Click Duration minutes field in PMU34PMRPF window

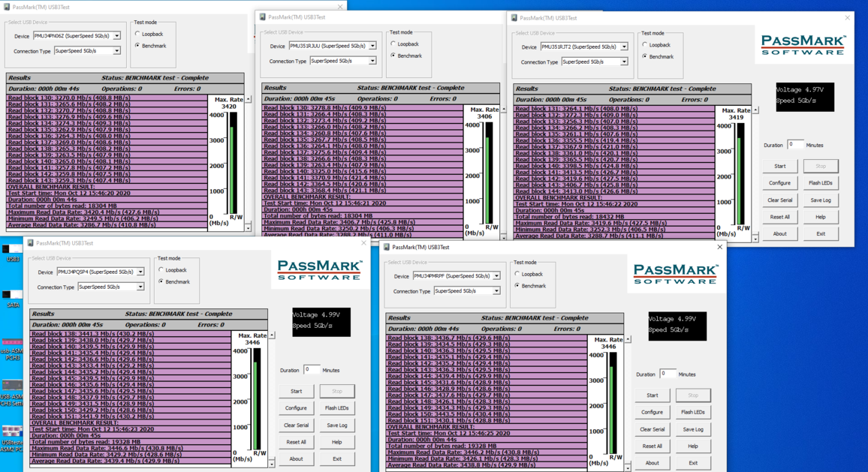668,374
